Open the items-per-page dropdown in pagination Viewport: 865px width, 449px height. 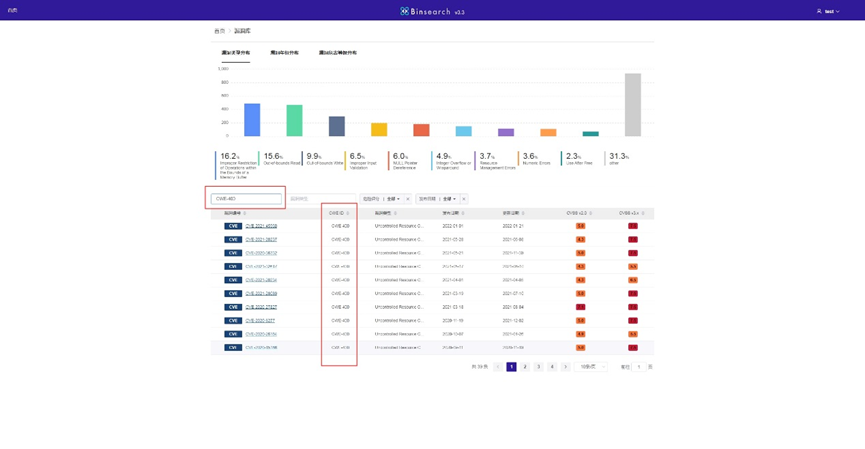[x=590, y=367]
